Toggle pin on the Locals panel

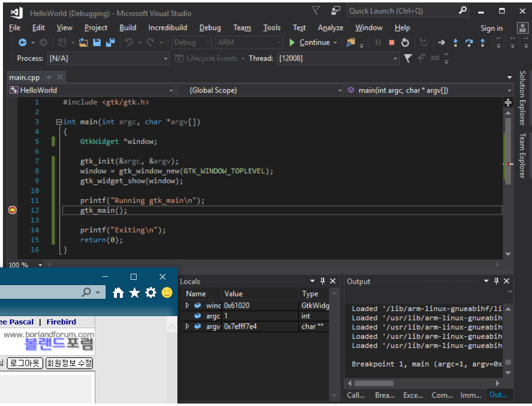(323, 281)
